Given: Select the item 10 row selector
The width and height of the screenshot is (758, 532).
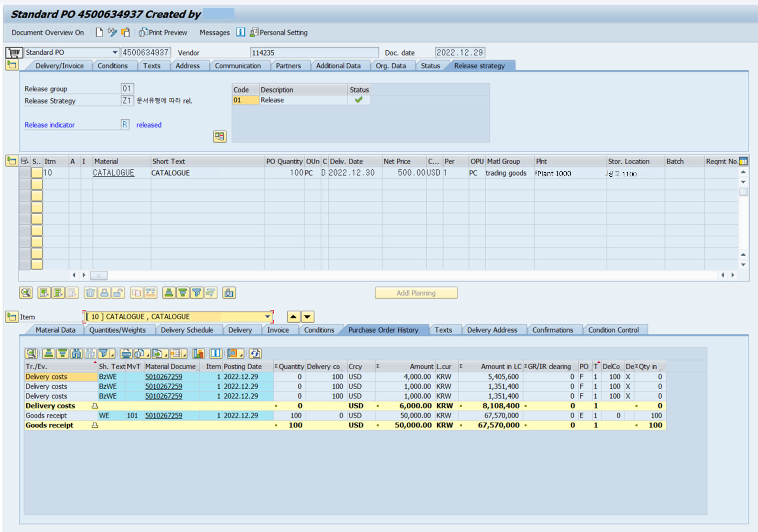Looking at the screenshot, I should click(x=25, y=173).
